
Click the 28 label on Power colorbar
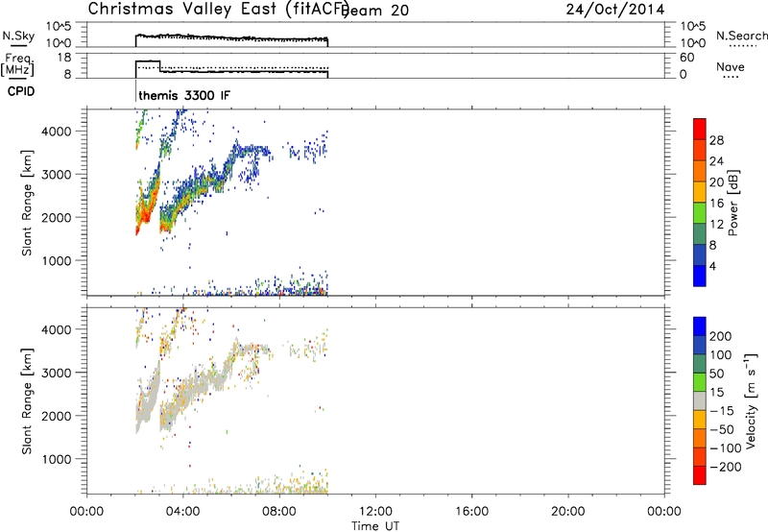click(x=716, y=140)
